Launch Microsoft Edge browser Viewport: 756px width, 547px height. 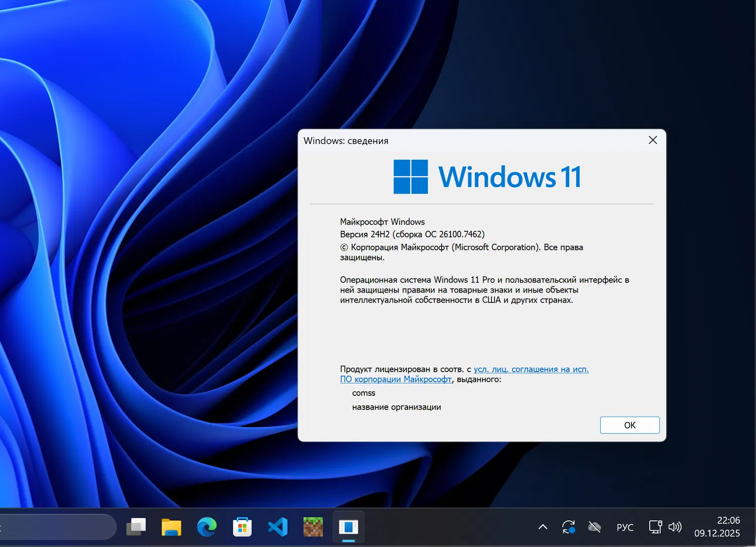pyautogui.click(x=207, y=527)
